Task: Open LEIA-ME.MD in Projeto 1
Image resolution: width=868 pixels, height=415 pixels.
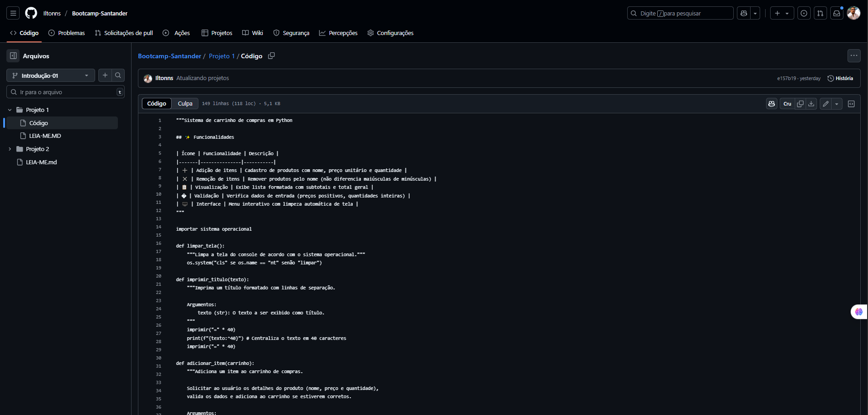Action: (45, 136)
